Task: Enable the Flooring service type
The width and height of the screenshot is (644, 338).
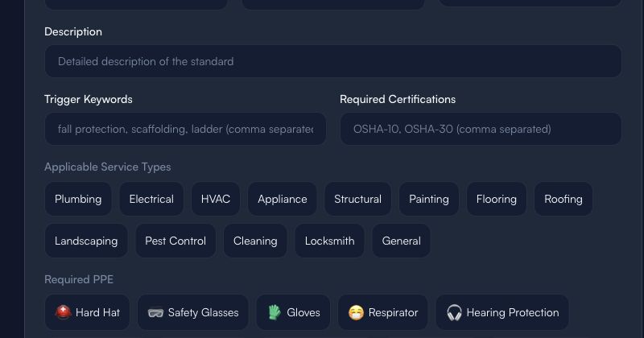Action: (x=497, y=200)
